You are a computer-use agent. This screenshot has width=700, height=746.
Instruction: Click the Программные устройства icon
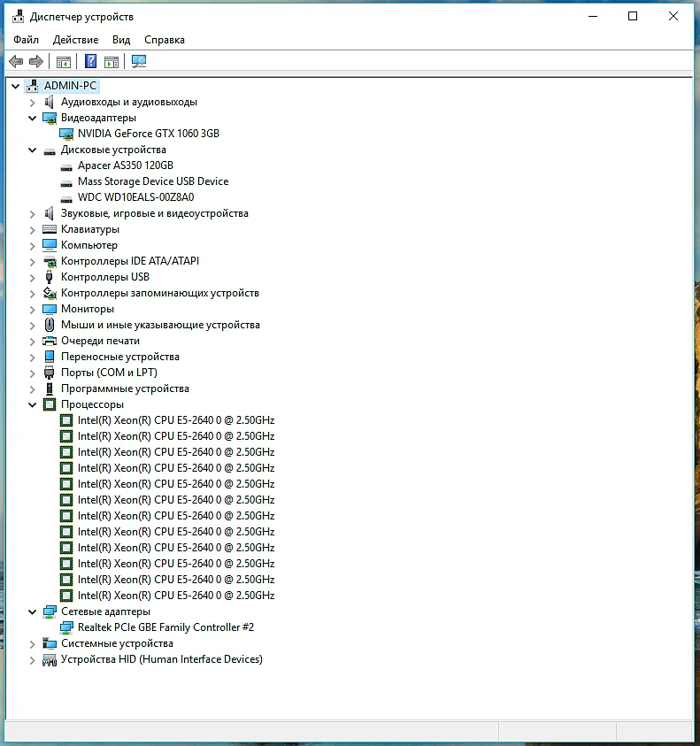point(50,388)
